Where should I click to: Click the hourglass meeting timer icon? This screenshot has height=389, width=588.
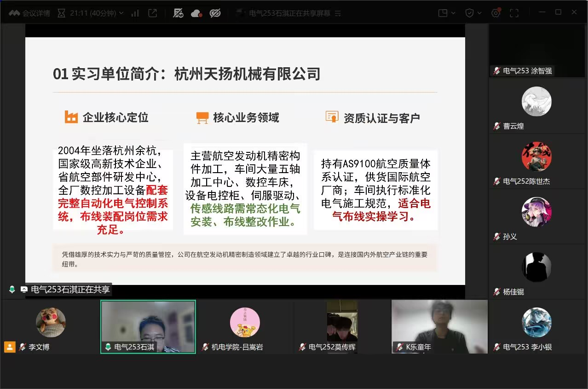61,13
